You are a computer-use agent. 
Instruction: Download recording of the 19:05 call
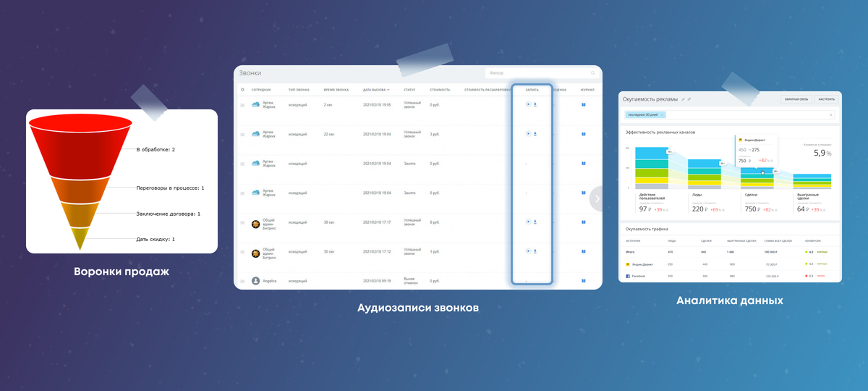click(x=535, y=104)
